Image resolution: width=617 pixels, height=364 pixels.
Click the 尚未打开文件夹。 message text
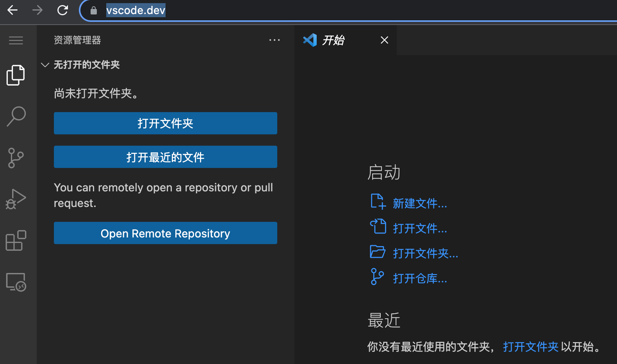pyautogui.click(x=96, y=94)
